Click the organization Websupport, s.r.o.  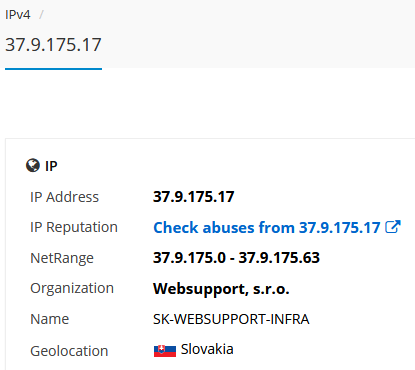pos(221,289)
